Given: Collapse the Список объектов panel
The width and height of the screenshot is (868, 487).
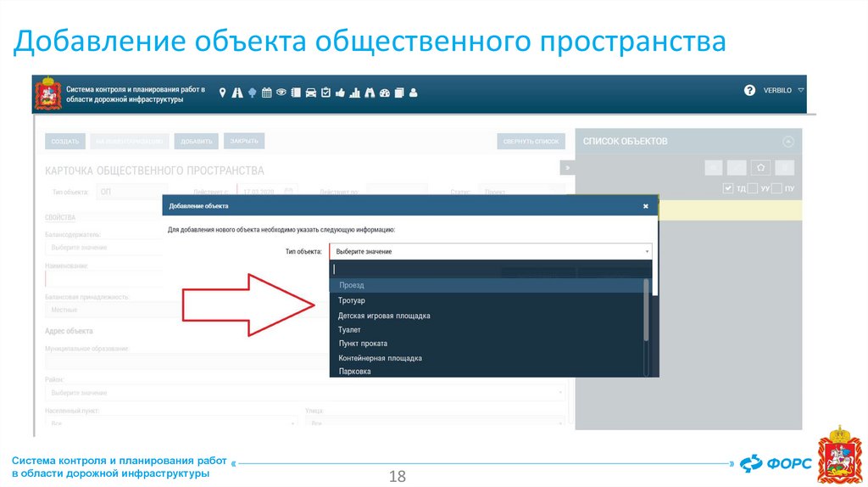Looking at the screenshot, I should [x=788, y=142].
